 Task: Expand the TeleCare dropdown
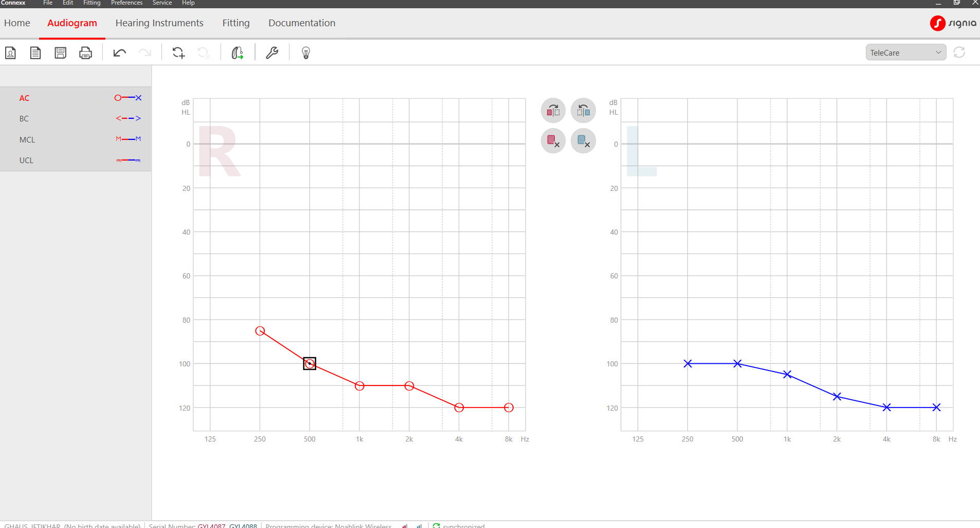click(x=906, y=52)
